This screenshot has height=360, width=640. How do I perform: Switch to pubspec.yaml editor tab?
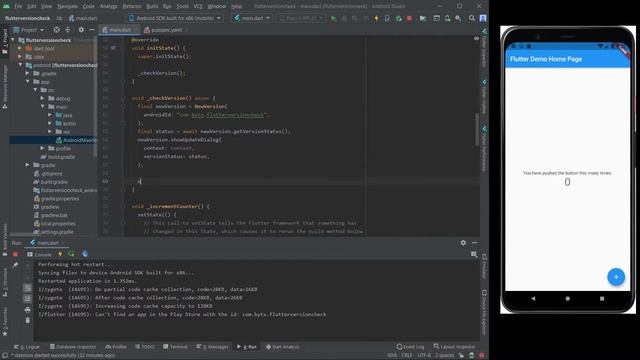[166, 30]
